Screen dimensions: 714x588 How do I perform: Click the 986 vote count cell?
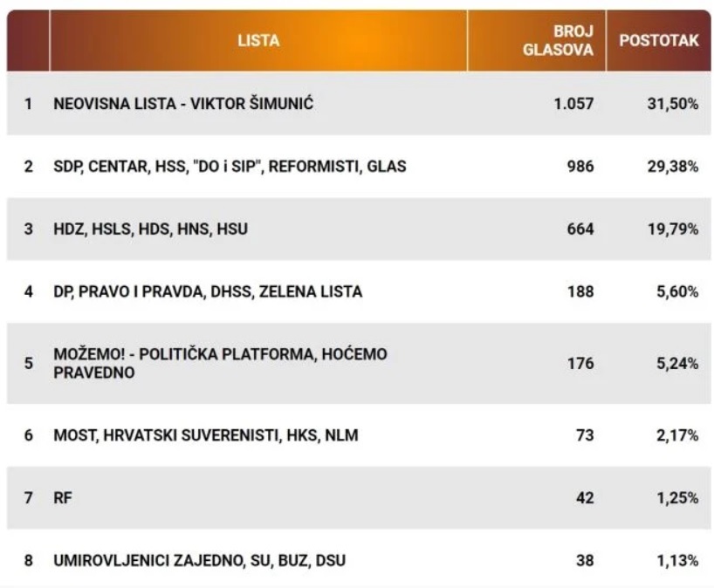point(580,167)
